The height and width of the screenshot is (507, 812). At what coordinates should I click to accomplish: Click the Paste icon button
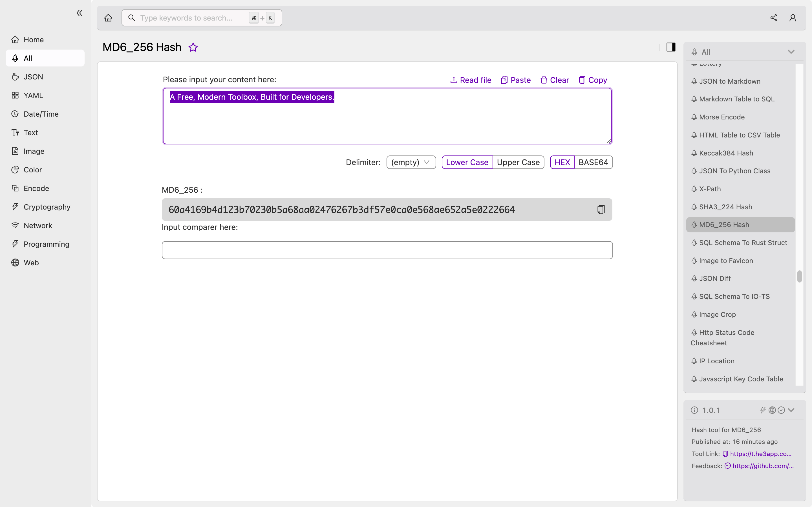[504, 80]
